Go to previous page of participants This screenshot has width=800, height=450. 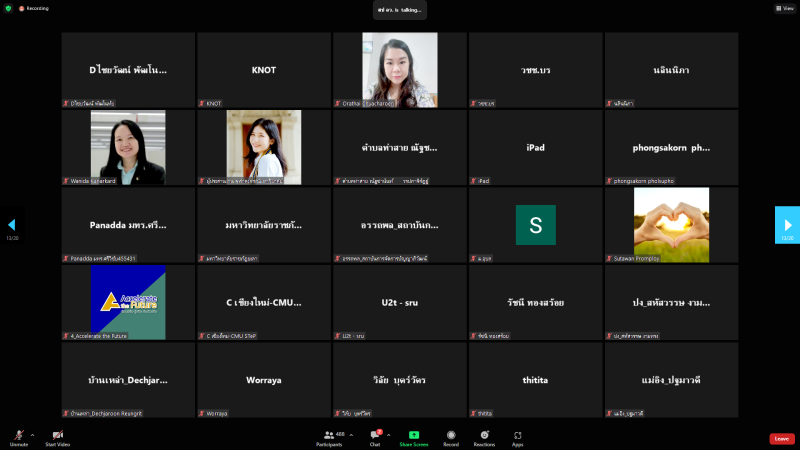pyautogui.click(x=12, y=225)
